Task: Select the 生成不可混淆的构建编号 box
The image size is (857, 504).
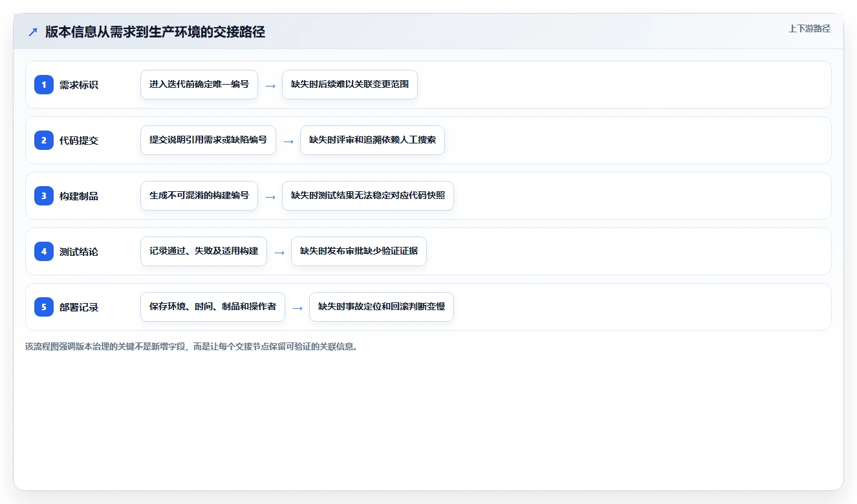Action: [199, 196]
